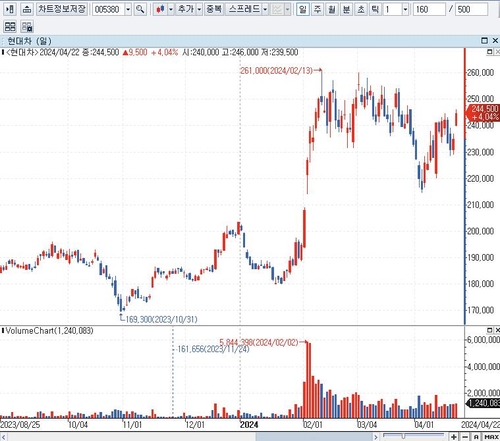Expand the 스프레드 dropdown arrow

(265, 9)
